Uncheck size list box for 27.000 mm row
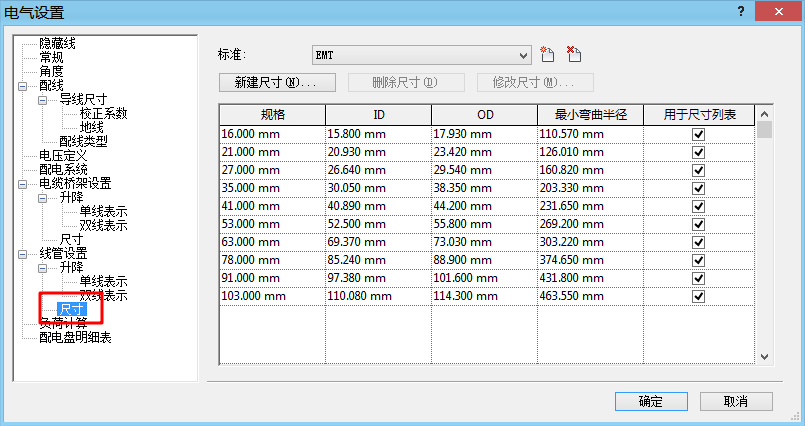The width and height of the screenshot is (805, 426). (x=698, y=170)
